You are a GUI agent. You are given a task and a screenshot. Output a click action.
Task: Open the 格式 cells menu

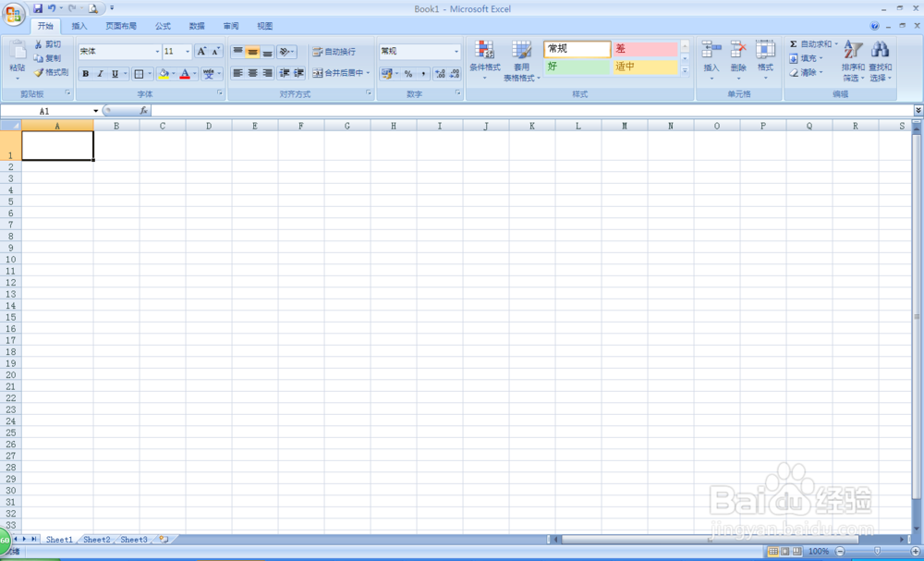[765, 59]
